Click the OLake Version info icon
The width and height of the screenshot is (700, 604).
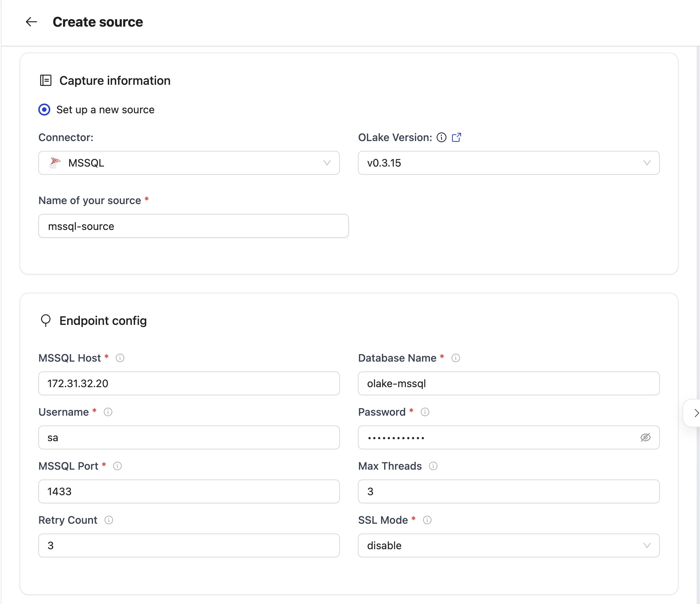(442, 137)
